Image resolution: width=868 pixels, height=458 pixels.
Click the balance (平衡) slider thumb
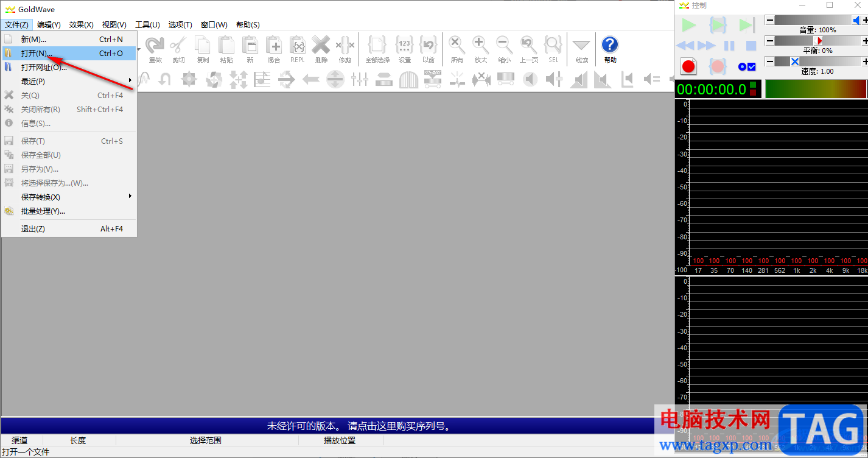[x=819, y=41]
